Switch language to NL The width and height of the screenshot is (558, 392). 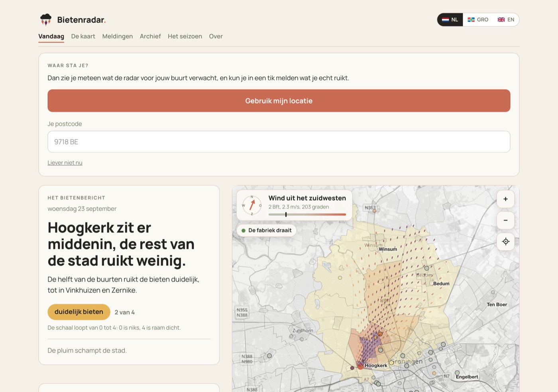(450, 20)
